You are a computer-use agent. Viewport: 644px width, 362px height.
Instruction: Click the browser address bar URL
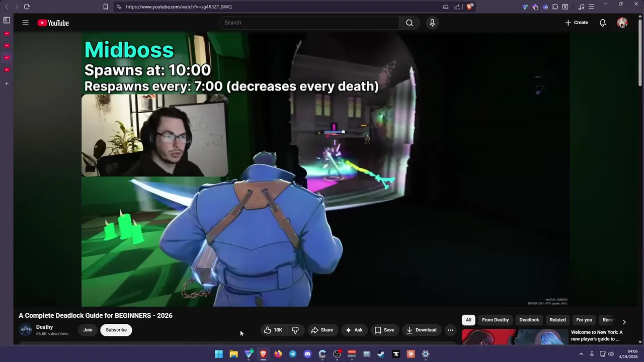point(179,7)
